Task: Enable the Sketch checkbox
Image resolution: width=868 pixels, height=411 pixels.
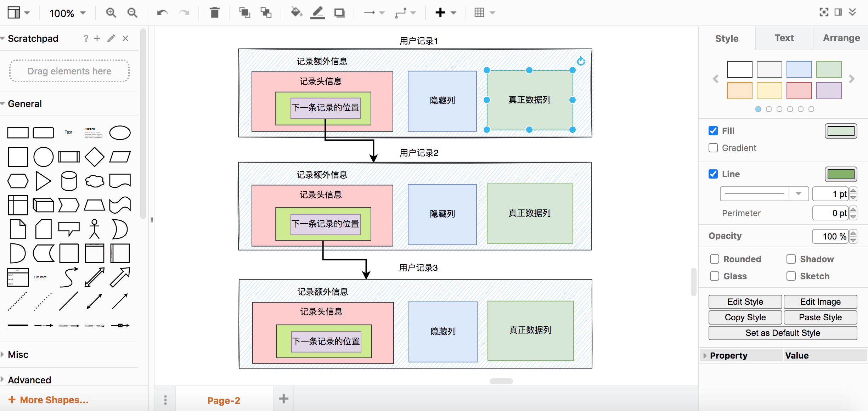Action: [x=791, y=276]
